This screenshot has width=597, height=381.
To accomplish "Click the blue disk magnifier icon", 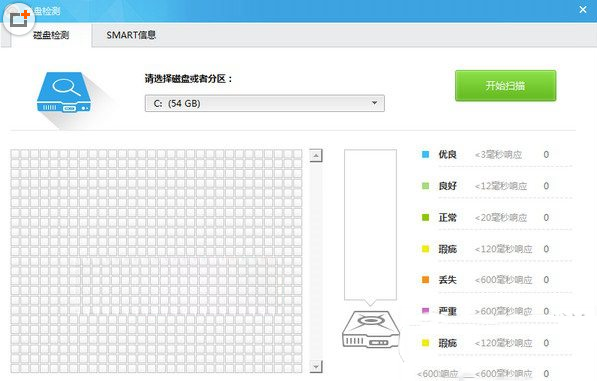I will pyautogui.click(x=64, y=92).
